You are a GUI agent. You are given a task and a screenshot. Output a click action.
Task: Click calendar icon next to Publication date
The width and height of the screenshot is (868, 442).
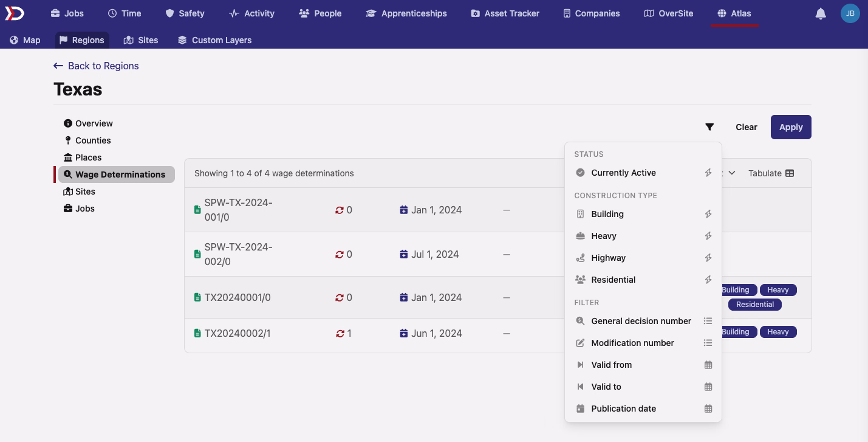coord(708,409)
